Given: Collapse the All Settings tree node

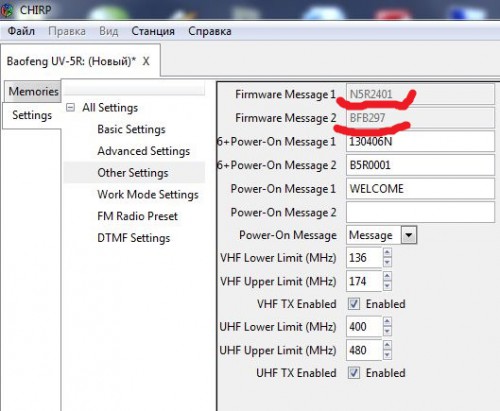Looking at the screenshot, I should tap(70, 108).
